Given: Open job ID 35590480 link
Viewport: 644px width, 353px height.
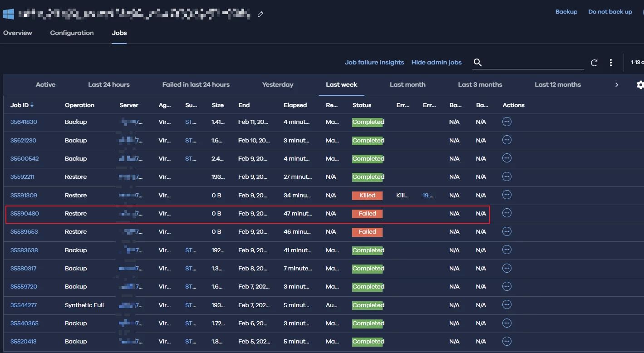Looking at the screenshot, I should coord(25,214).
